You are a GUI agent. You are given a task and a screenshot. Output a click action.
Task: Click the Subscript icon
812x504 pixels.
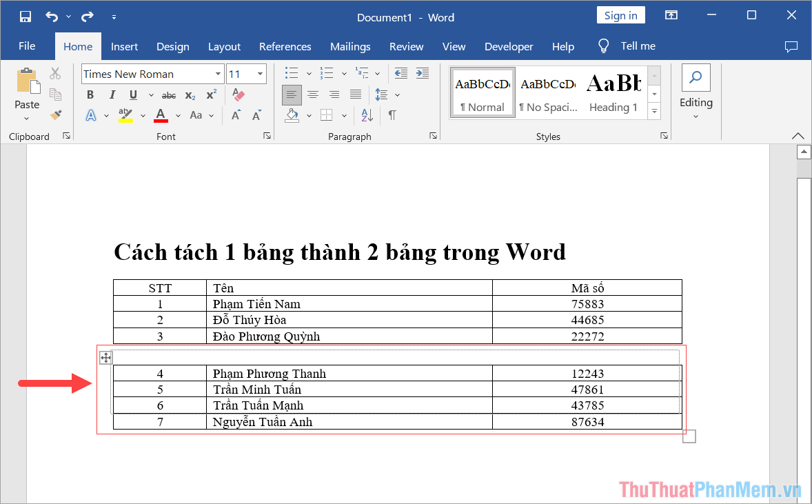(190, 94)
